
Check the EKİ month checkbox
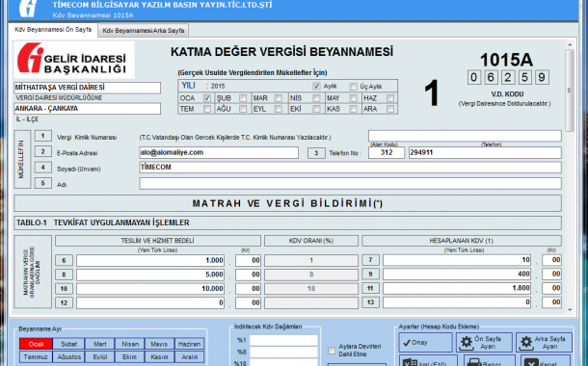click(316, 109)
